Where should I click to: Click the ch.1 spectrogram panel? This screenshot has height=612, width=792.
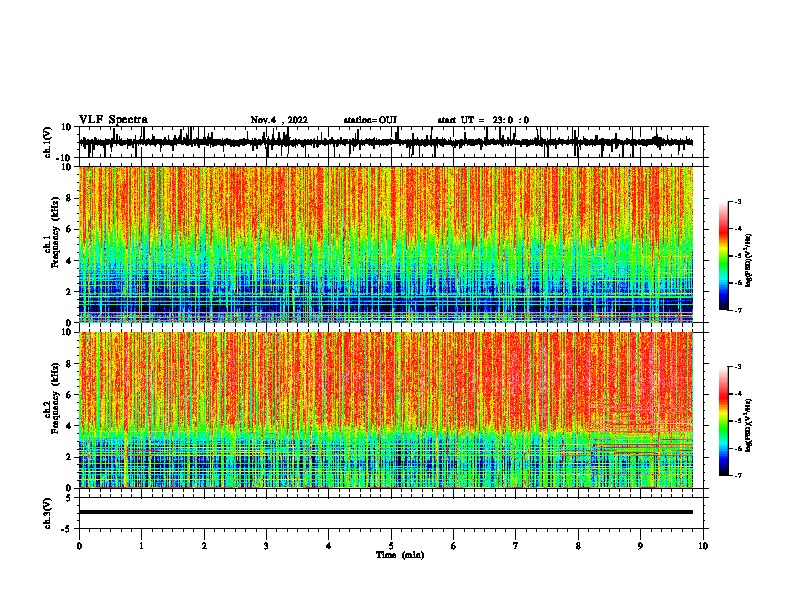click(385, 244)
